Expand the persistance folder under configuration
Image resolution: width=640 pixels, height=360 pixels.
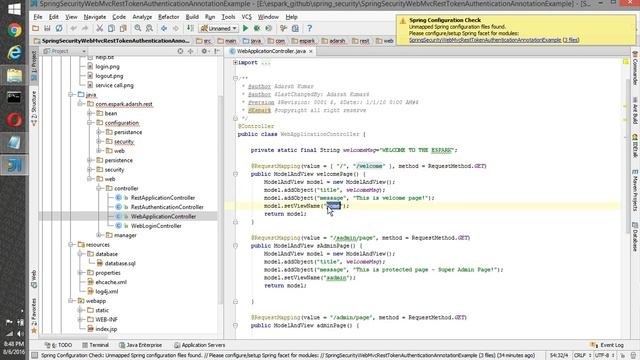coord(99,132)
